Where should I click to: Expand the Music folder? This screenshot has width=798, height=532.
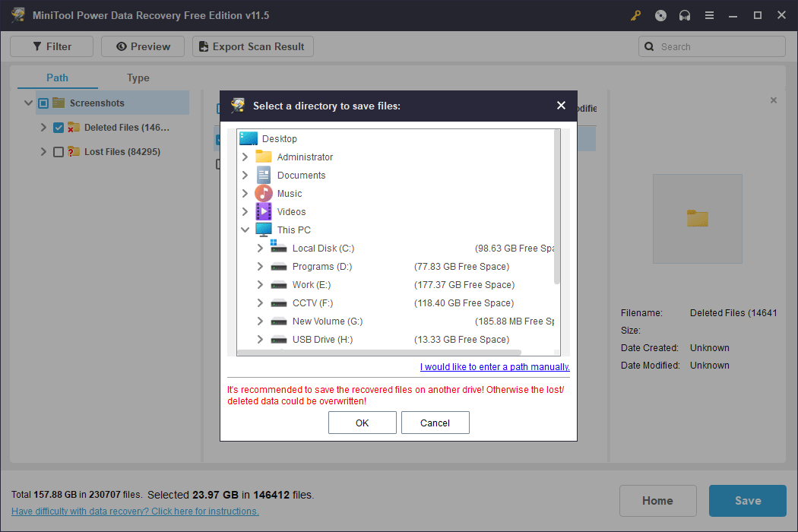pyautogui.click(x=245, y=194)
